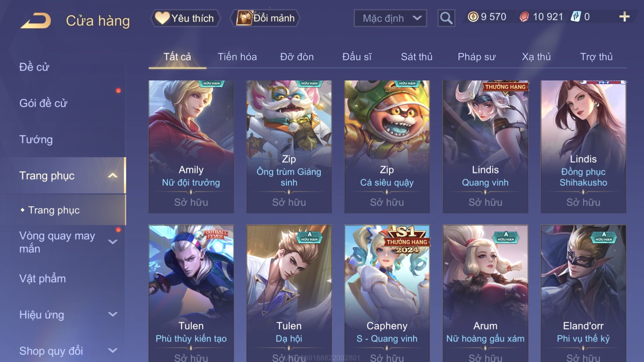Tap the plus icon to add currency
The height and width of the screenshot is (362, 644).
tap(624, 17)
